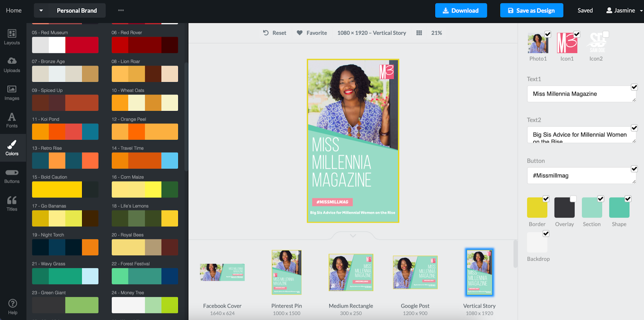Viewport: 644px width, 320px height.
Task: Open the Buttons panel icon
Action: pos(12,173)
